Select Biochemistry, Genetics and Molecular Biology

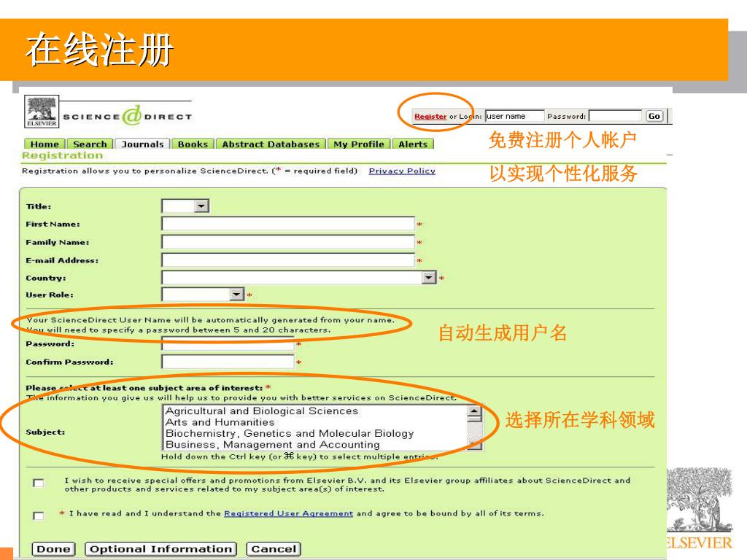(290, 433)
